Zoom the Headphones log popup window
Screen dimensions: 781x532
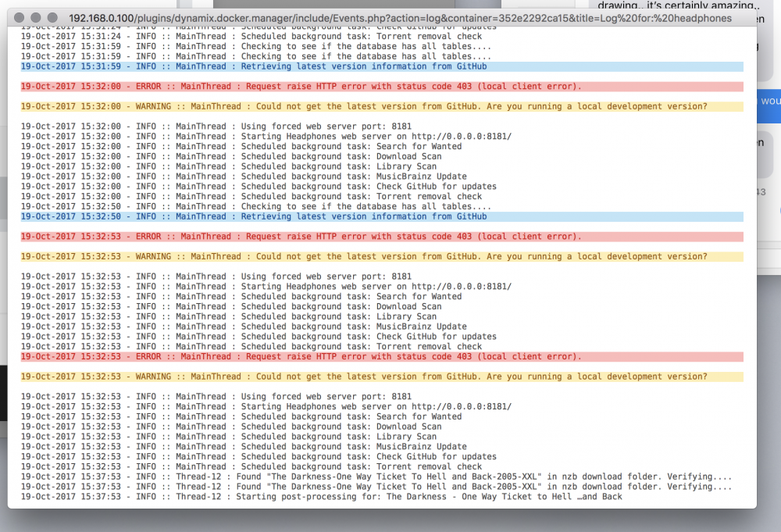52,18
